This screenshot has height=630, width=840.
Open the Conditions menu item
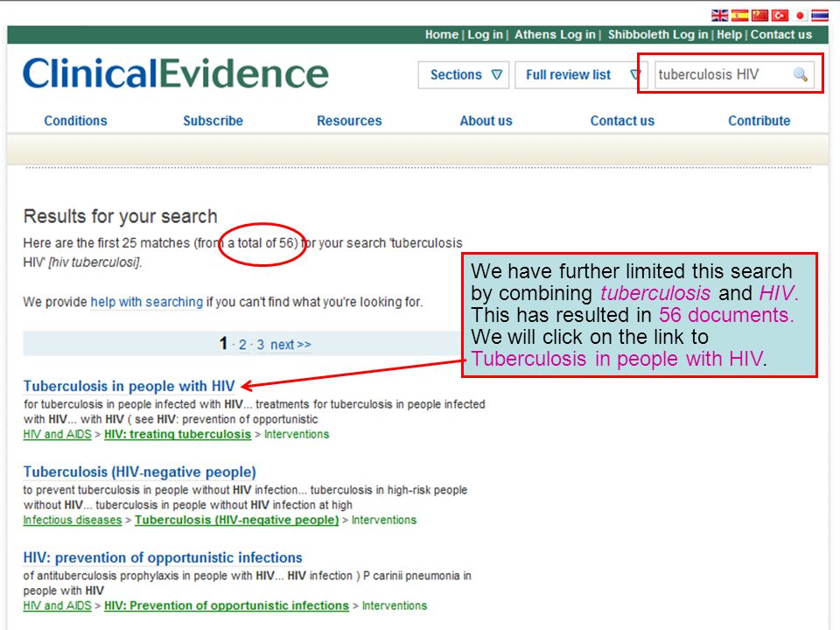coord(75,121)
